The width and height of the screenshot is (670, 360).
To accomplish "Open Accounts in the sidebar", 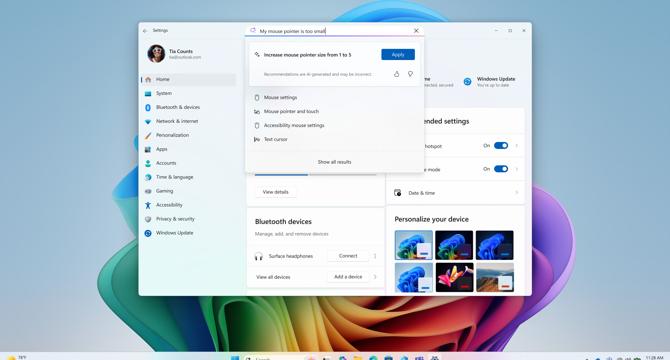I will coord(188,163).
